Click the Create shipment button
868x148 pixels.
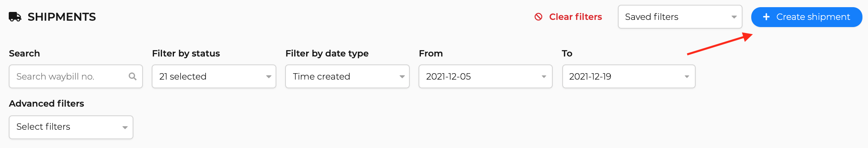[806, 17]
